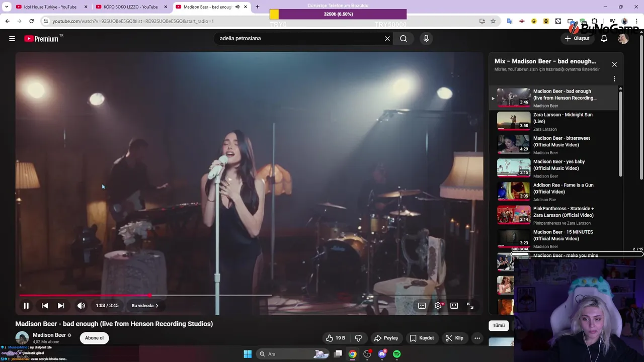Open Spotify from taskbar
This screenshot has width=644, height=362.
tap(396, 354)
